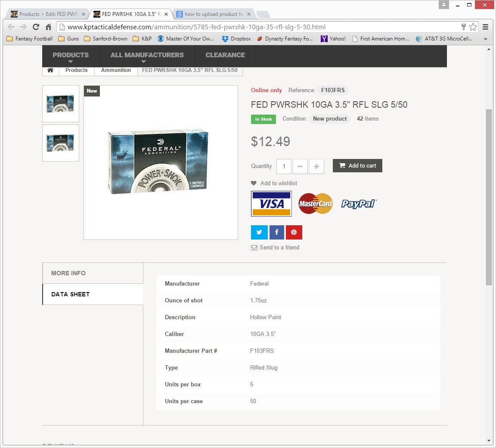Share product on Twitter
Screen dimensions: 496x448
point(259,232)
